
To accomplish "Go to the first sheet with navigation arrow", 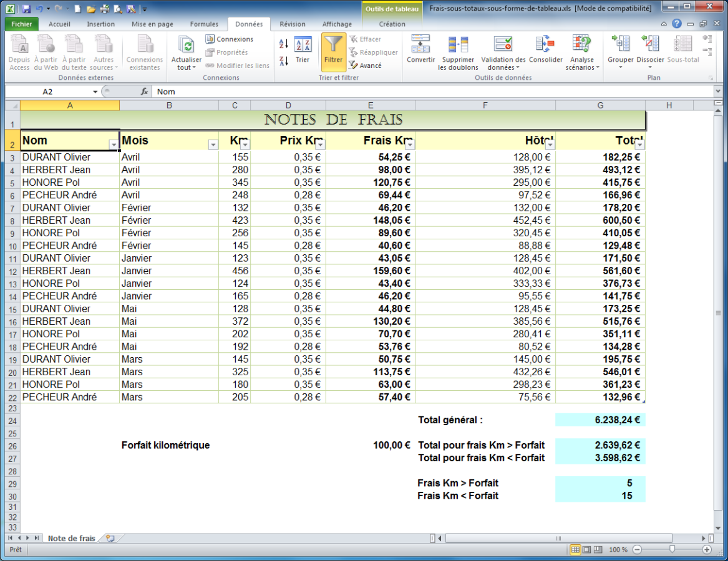I will coord(10,539).
